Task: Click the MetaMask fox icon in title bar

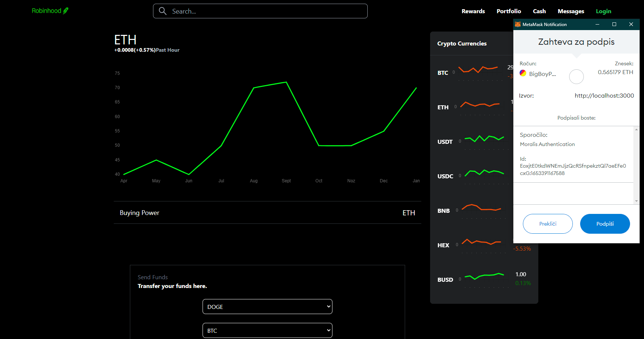Action: (x=518, y=24)
